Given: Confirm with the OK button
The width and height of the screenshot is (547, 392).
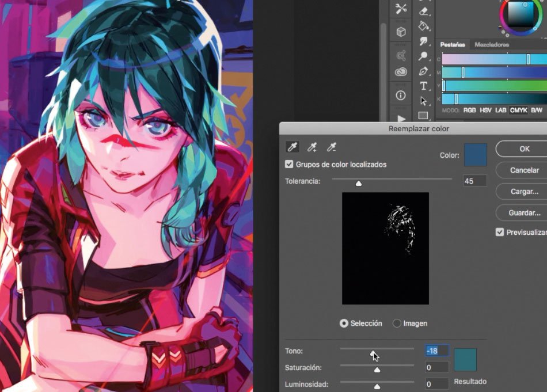Looking at the screenshot, I should [x=525, y=149].
